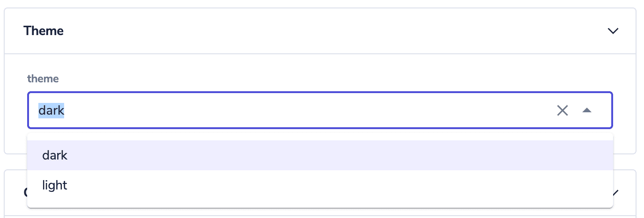The width and height of the screenshot is (644, 218).
Task: Collapse the Theme section chevron
Action: (x=613, y=31)
